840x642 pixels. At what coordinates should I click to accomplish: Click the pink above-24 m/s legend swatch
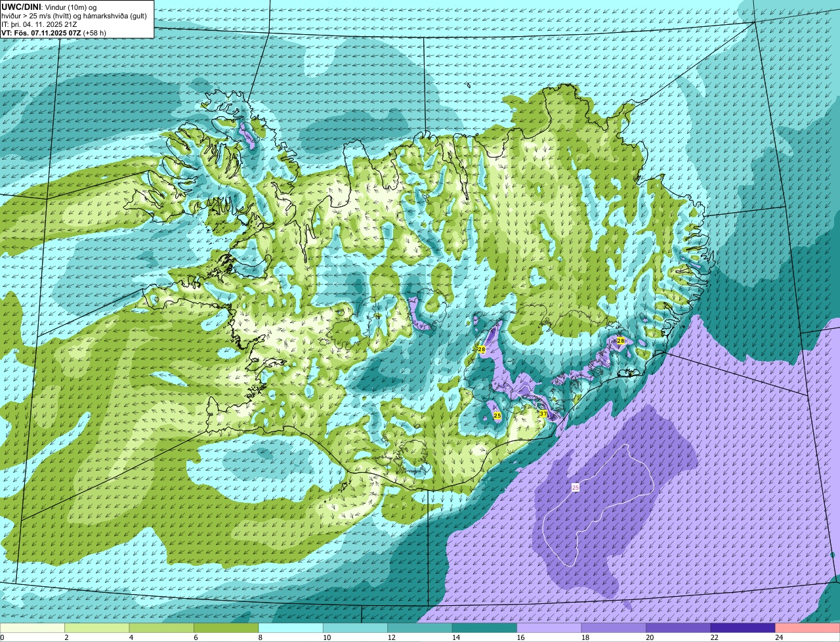tap(808, 628)
